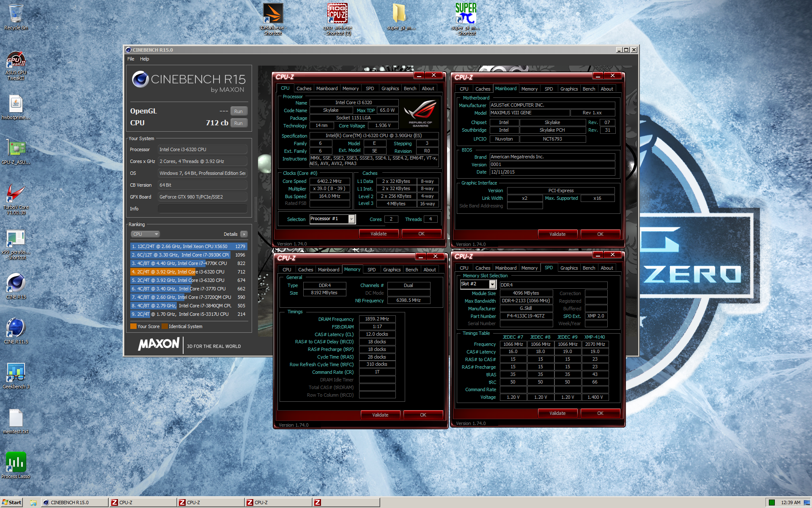The height and width of the screenshot is (508, 812).
Task: Open File menu in Cinebench
Action: click(x=131, y=59)
